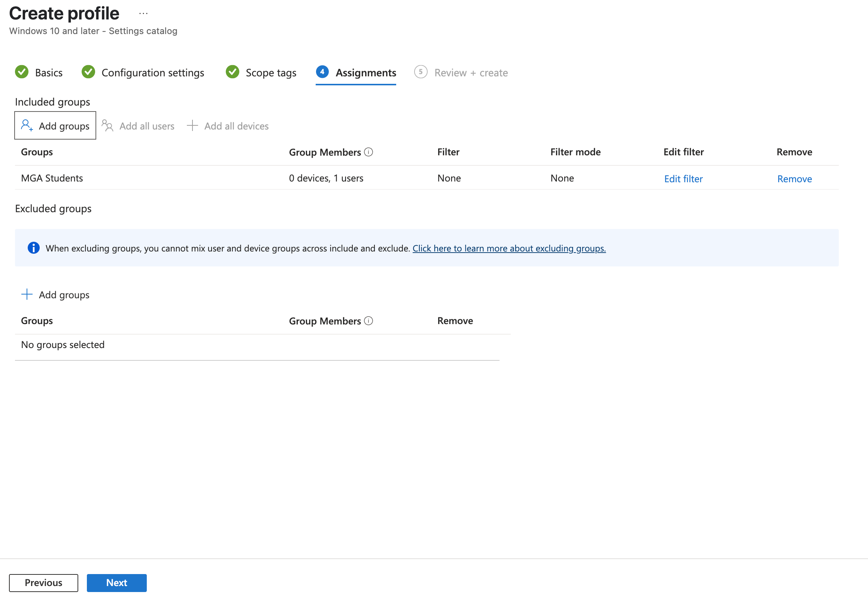868x604 pixels.
Task: Open the learn more about excluding groups link
Action: click(x=509, y=248)
